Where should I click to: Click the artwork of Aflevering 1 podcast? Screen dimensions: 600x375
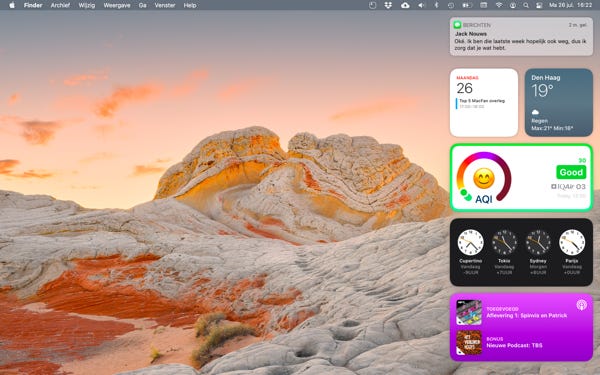coord(469,313)
